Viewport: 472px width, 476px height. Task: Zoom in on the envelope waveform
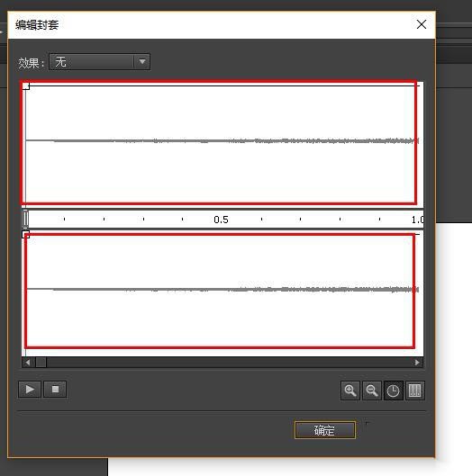coord(350,391)
